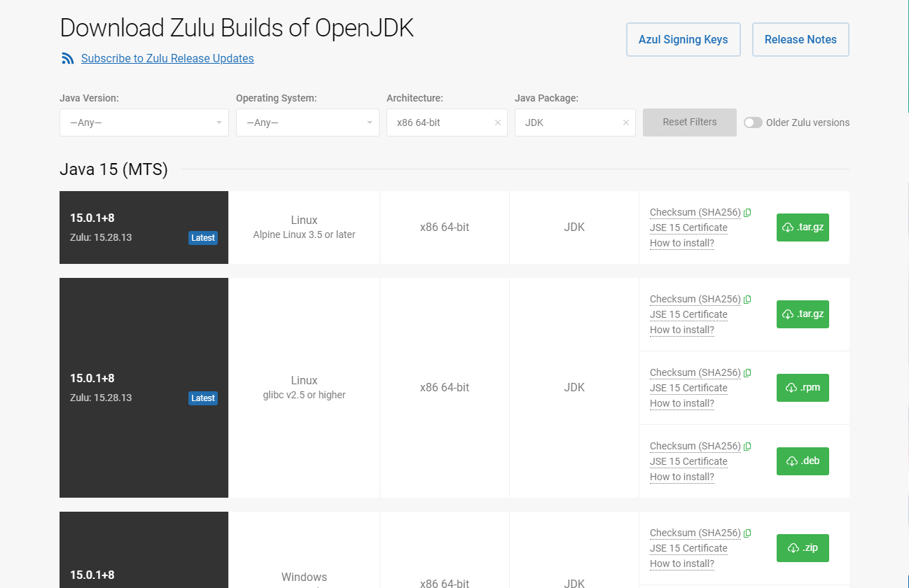
Task: Click the RSS feed icon
Action: (67, 59)
